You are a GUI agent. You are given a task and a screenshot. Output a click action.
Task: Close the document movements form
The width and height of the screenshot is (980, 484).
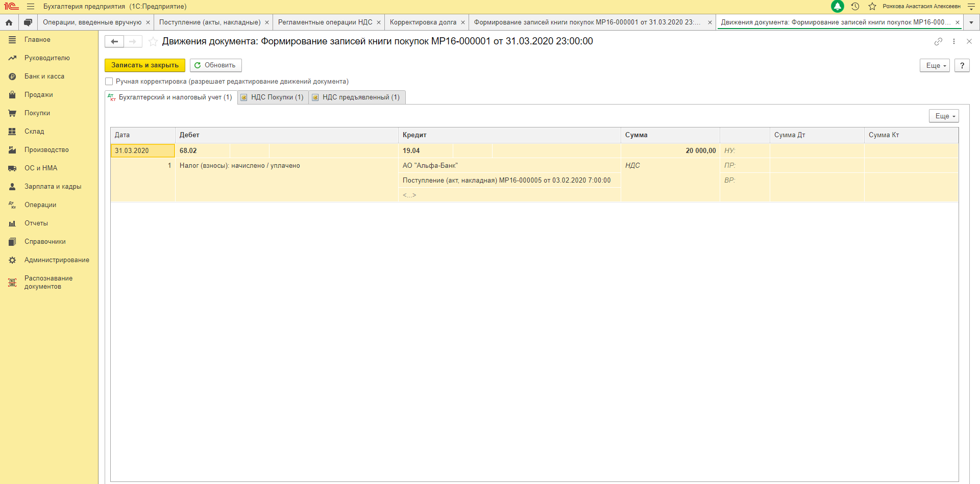pos(969,42)
